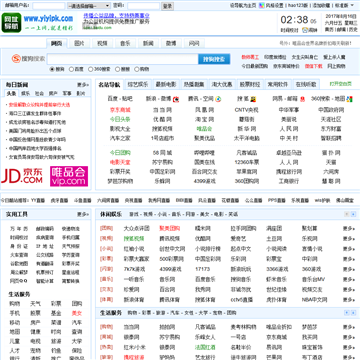Select the radio between 360搜索 and 购物
This screenshot has height=360, width=360.
117,69
